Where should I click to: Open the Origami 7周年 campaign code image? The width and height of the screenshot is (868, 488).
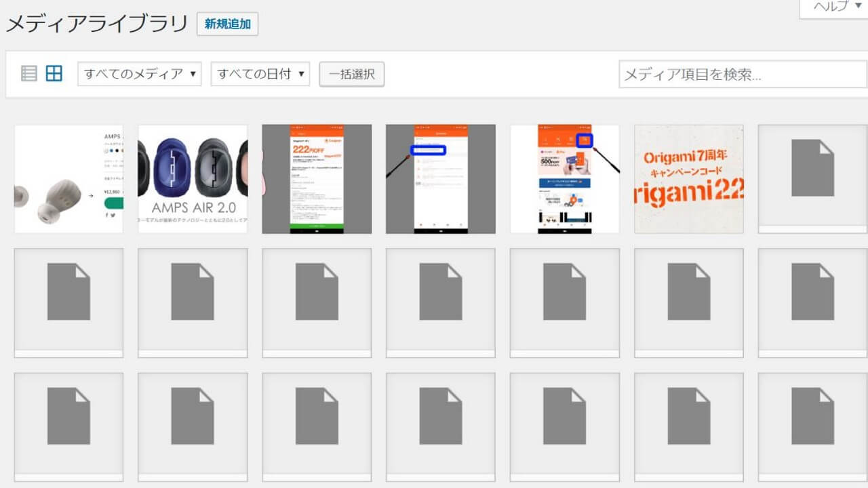coord(689,179)
